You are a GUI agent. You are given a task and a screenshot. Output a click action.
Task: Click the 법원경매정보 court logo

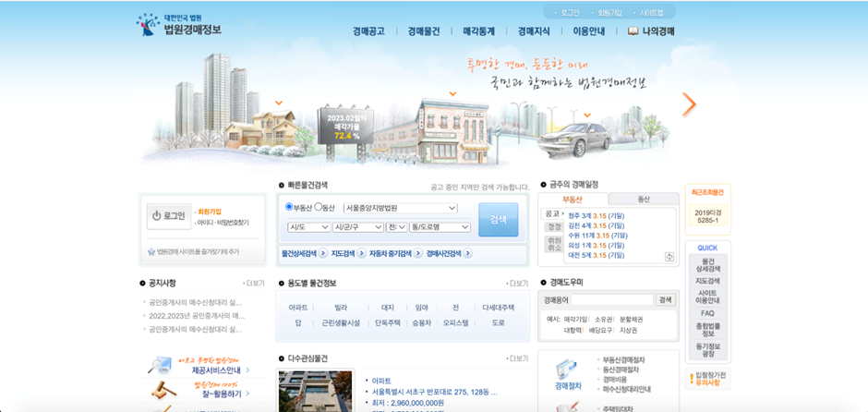[179, 25]
